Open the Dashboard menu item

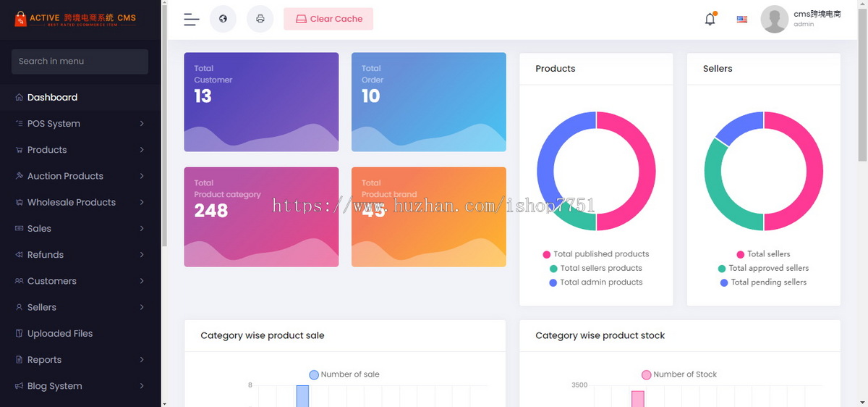click(x=80, y=97)
